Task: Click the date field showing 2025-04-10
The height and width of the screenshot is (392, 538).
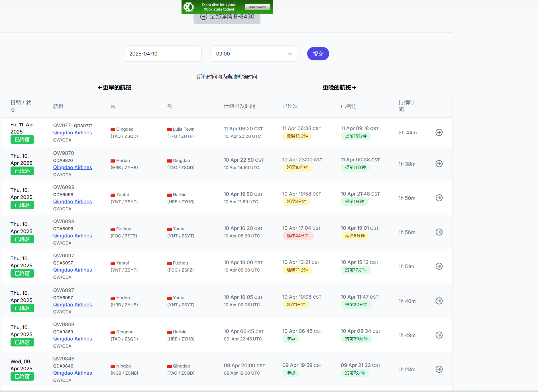Action: (x=163, y=54)
